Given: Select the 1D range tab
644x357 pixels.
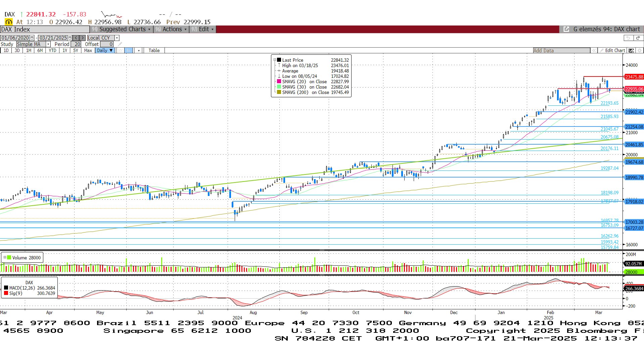Looking at the screenshot, I should [x=6, y=50].
